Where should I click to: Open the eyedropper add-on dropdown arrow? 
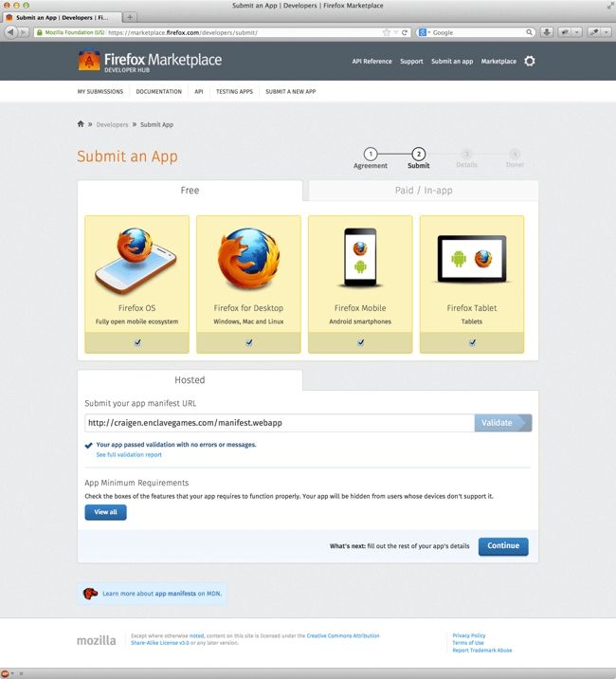pyautogui.click(x=607, y=32)
